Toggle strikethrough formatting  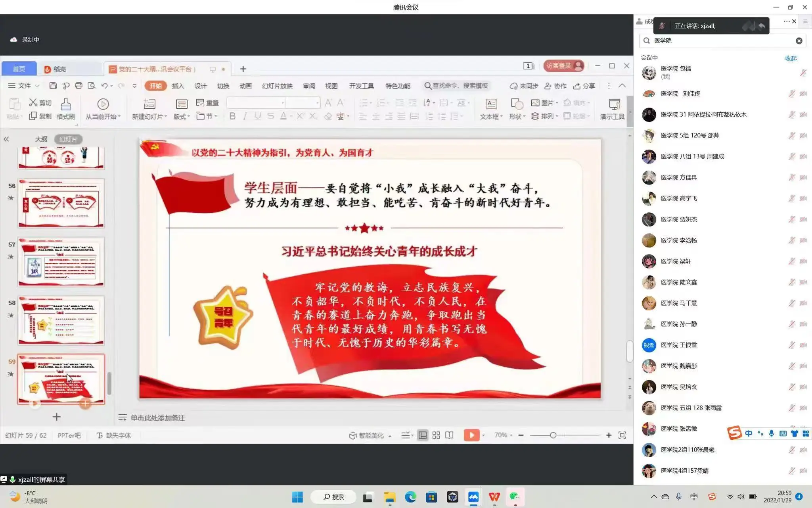(x=270, y=116)
